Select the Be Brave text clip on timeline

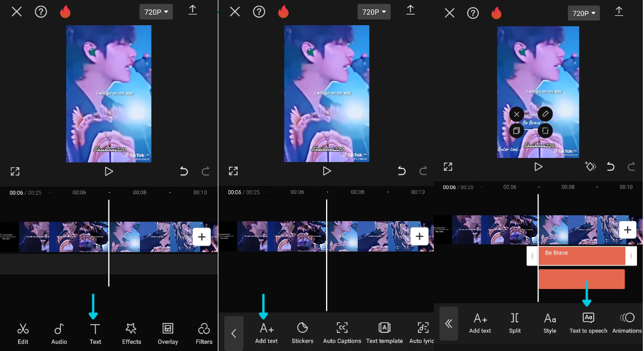click(x=581, y=256)
